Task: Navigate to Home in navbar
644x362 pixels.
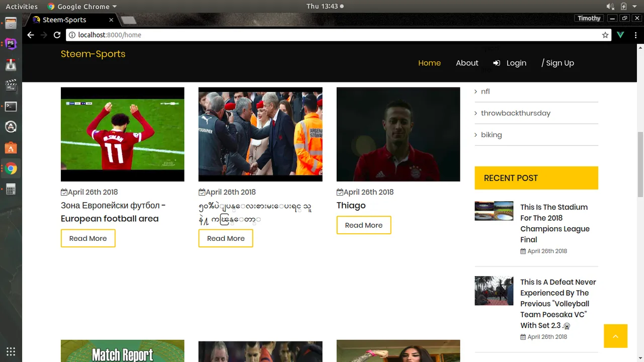Action: pyautogui.click(x=429, y=63)
